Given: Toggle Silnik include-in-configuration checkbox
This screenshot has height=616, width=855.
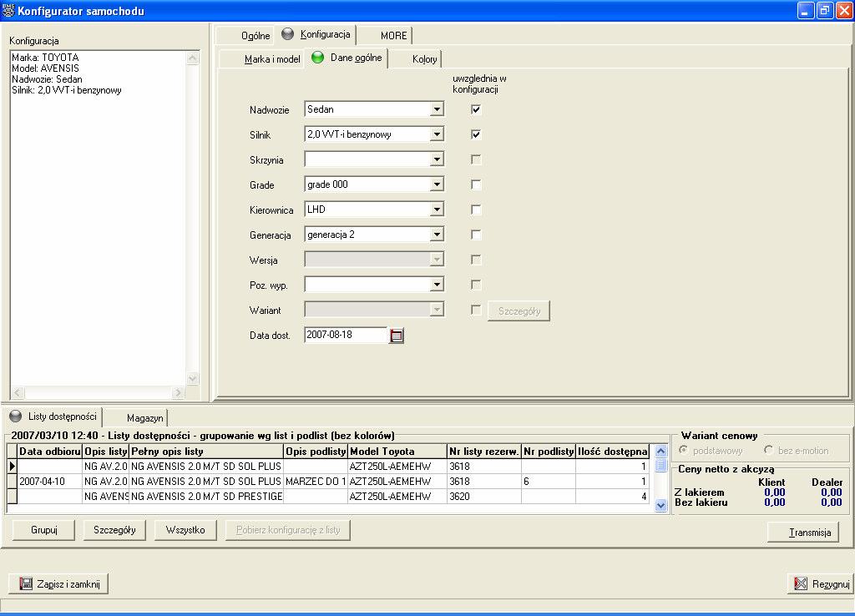Looking at the screenshot, I should click(x=476, y=134).
